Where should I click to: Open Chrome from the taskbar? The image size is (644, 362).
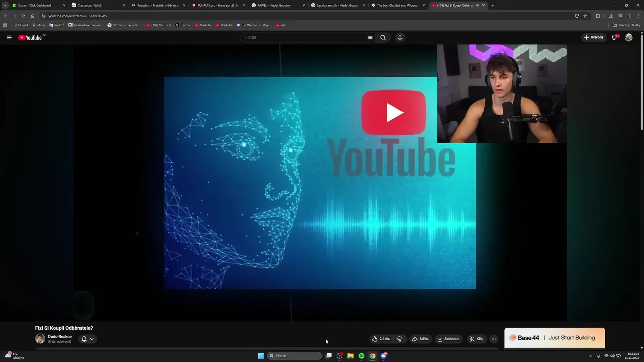point(372,356)
